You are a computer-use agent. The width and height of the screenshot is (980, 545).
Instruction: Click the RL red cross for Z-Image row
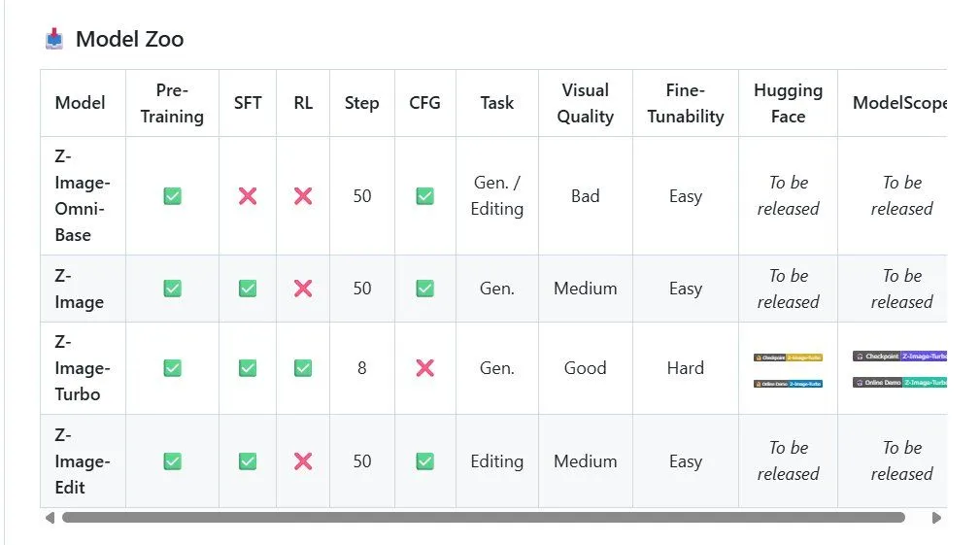pos(303,289)
